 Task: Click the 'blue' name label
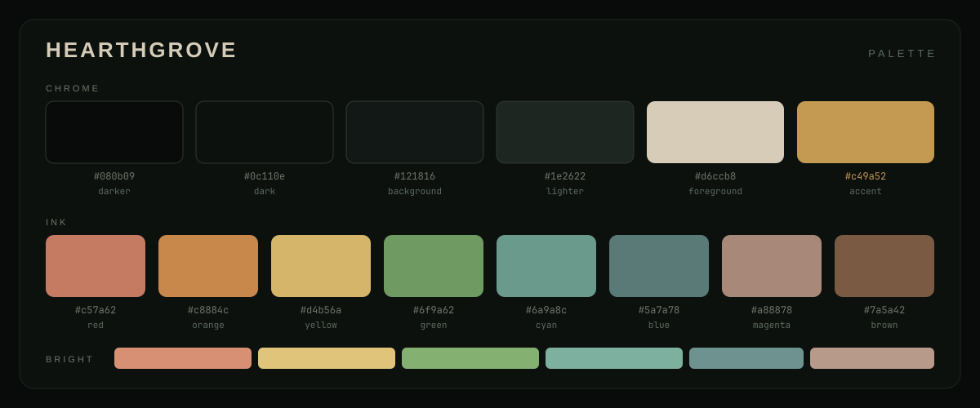click(x=659, y=326)
